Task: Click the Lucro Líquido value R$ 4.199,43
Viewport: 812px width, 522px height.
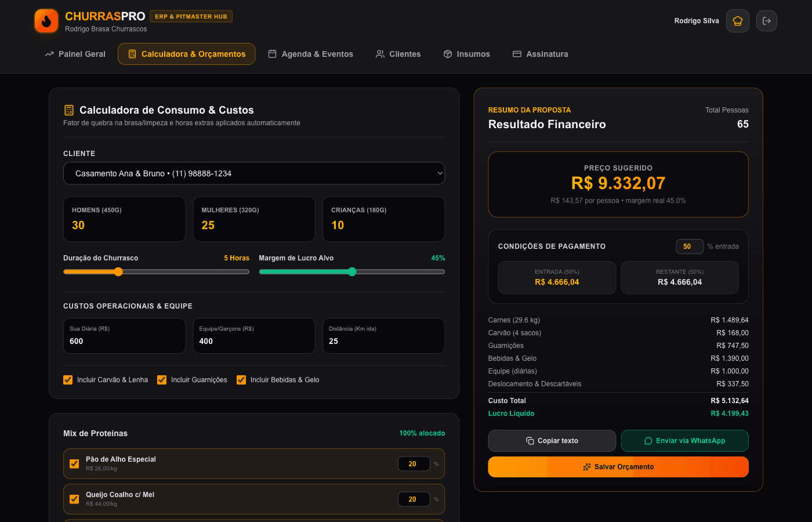Action: 730,414
